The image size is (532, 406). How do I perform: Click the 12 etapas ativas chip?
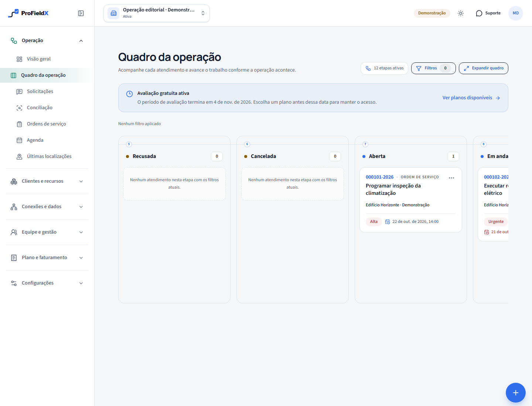(385, 68)
